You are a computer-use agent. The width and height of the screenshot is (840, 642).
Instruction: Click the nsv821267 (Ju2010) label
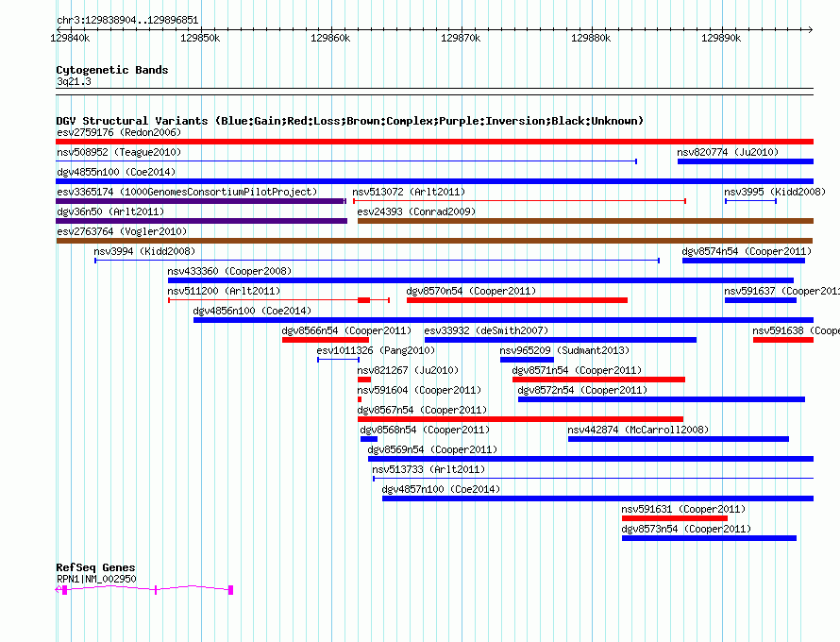(x=408, y=370)
